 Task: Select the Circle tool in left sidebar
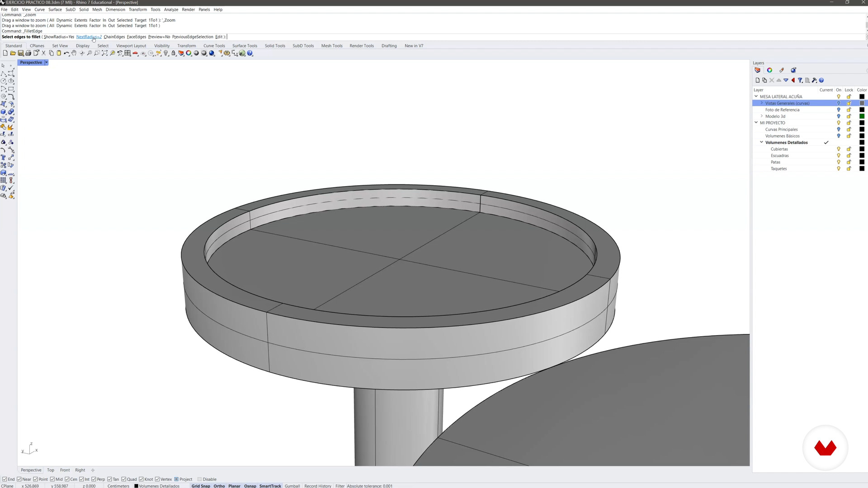4,81
